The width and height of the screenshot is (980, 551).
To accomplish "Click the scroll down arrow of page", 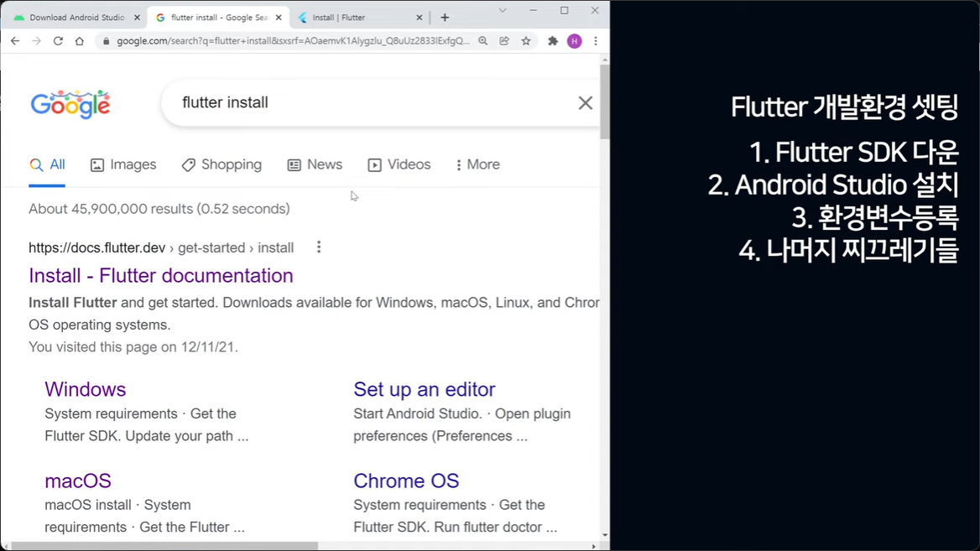I will [x=604, y=535].
